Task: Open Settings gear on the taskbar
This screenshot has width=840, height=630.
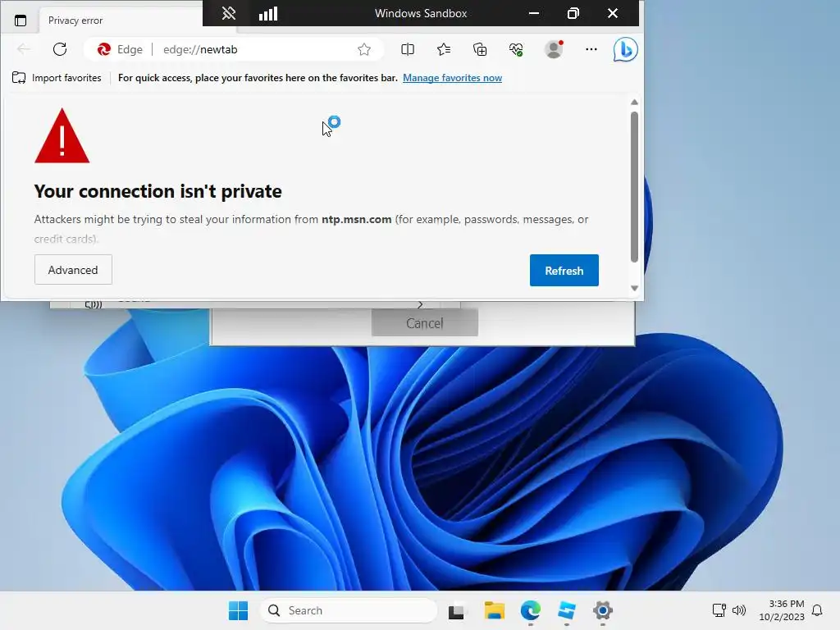Action: (603, 610)
